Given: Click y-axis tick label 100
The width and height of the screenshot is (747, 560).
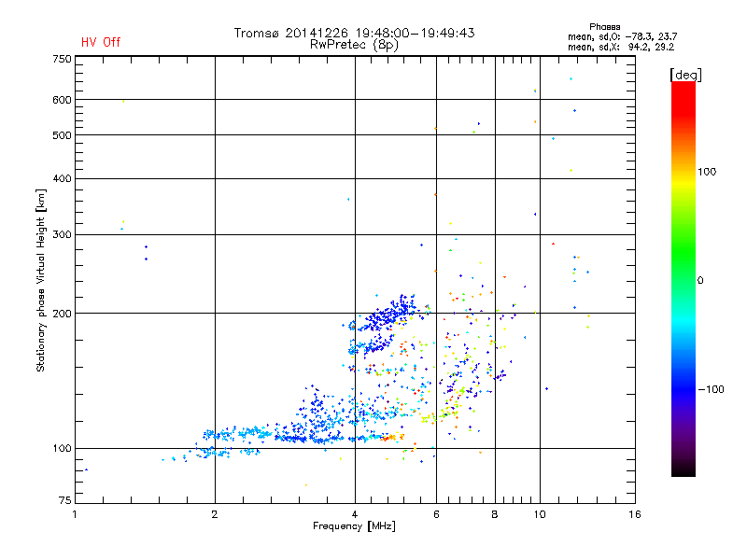Looking at the screenshot, I should (62, 448).
